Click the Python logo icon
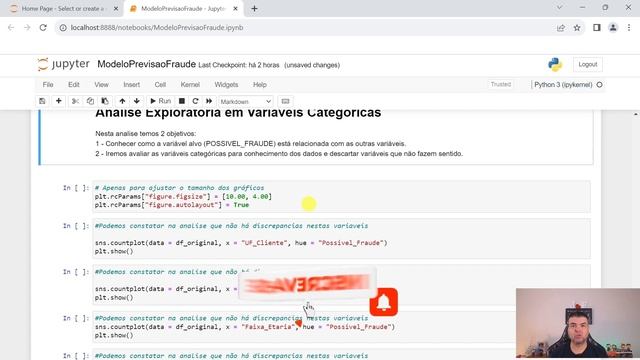This screenshot has height=360, width=640. click(555, 64)
